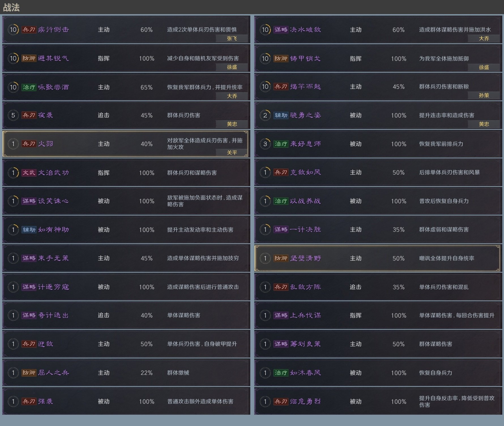This screenshot has width=504, height=426.
Task: Select the 上兵伐谋 tactic name
Action: [306, 315]
